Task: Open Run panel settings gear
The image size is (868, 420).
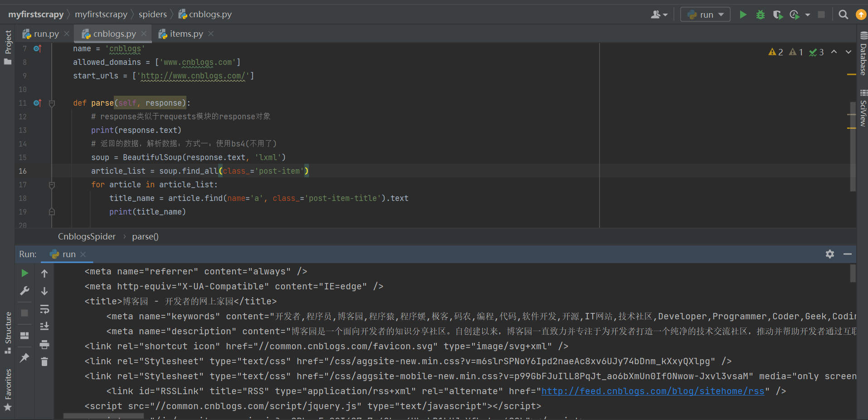Action: pos(830,254)
